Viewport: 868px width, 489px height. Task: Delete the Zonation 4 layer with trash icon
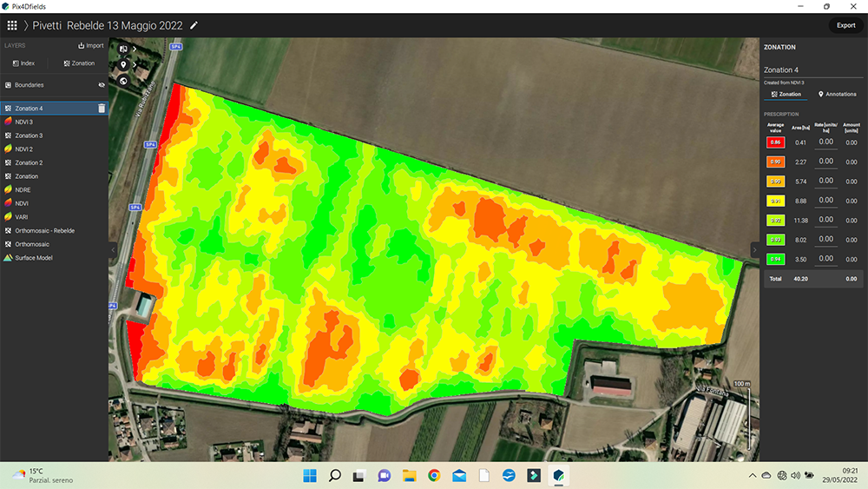101,109
